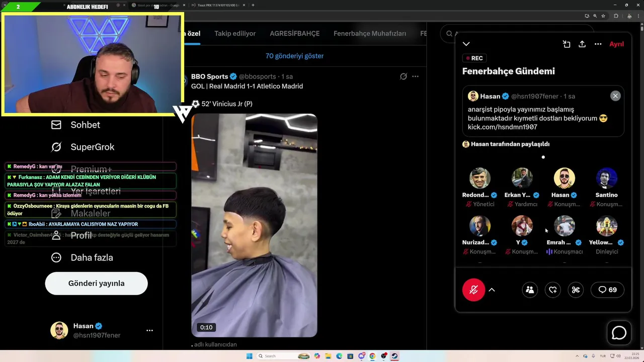Click the scissors clip icon
The height and width of the screenshot is (362, 644).
576,290
